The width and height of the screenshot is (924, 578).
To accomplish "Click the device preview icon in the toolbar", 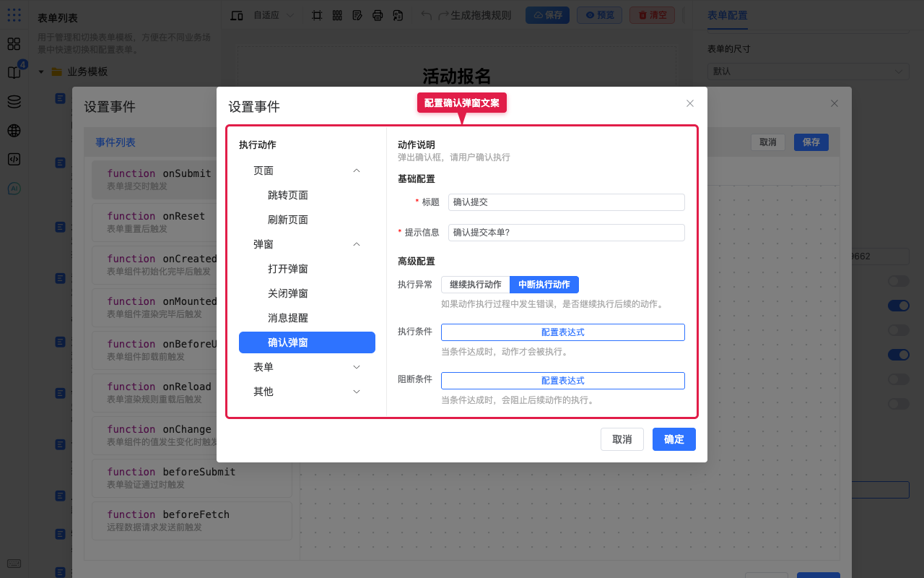I will click(x=237, y=15).
